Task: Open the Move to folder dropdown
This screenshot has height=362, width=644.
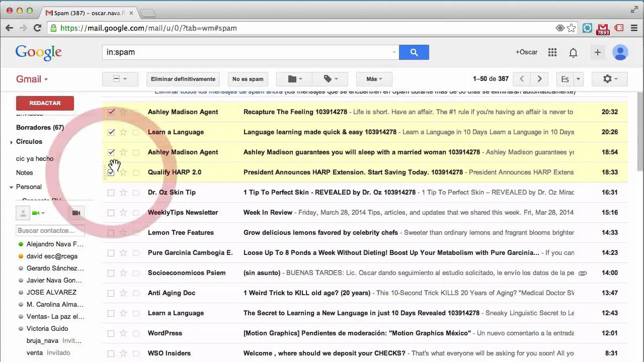Action: pos(294,79)
